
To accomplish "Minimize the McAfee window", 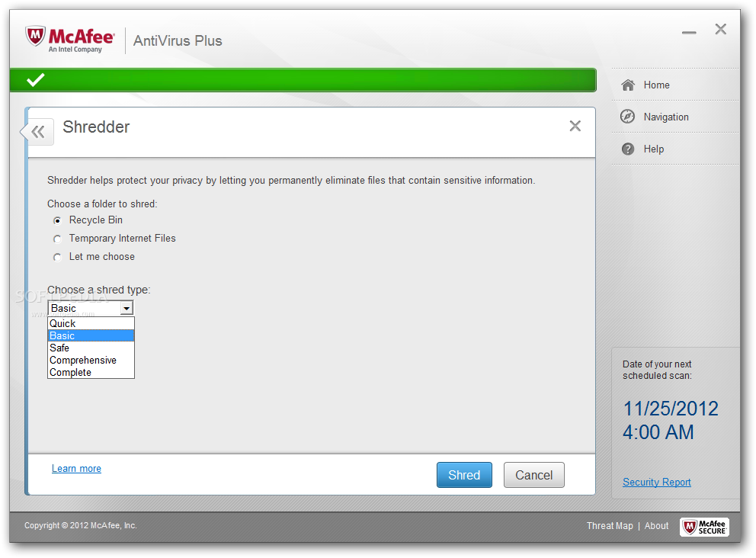I will (689, 32).
